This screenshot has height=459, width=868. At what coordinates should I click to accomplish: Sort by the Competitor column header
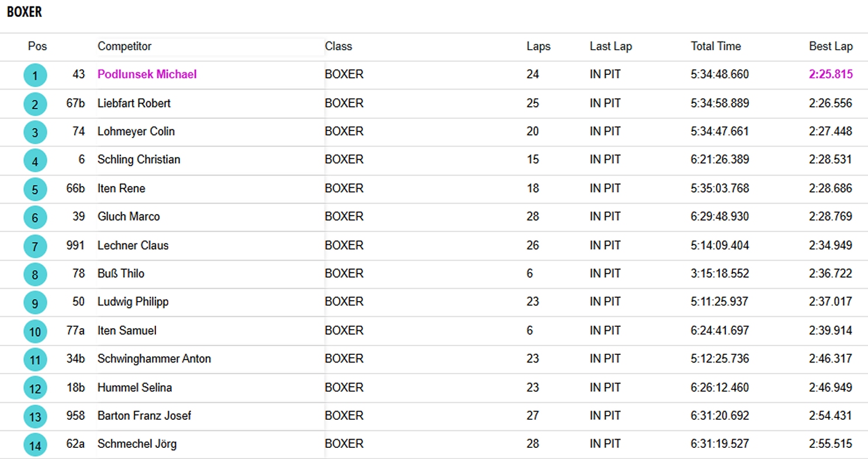point(125,46)
